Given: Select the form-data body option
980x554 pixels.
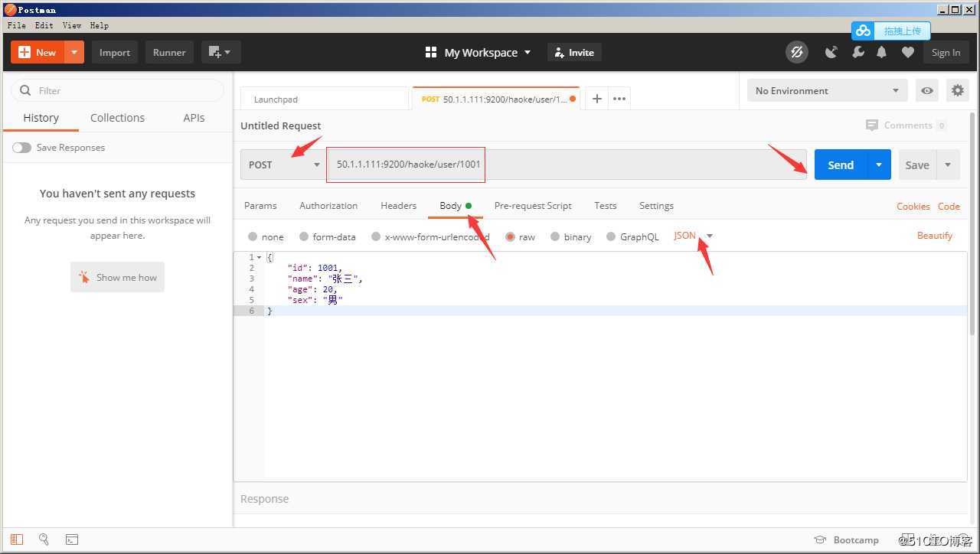Looking at the screenshot, I should pos(304,237).
